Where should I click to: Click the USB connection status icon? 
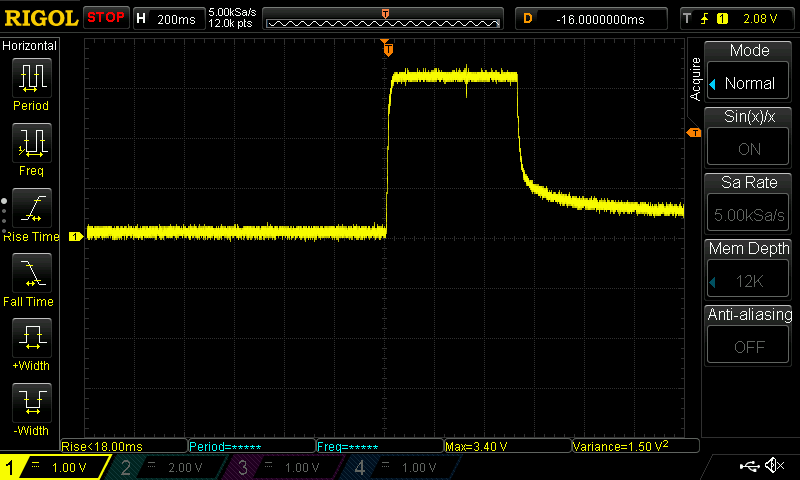pos(749,466)
